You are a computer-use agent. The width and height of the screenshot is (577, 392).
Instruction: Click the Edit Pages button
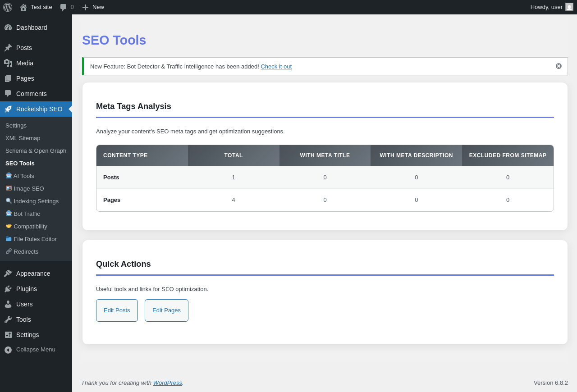tap(166, 310)
